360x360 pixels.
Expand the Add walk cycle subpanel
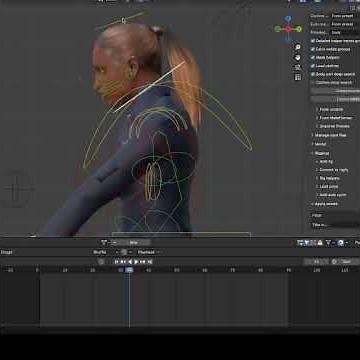click(331, 195)
